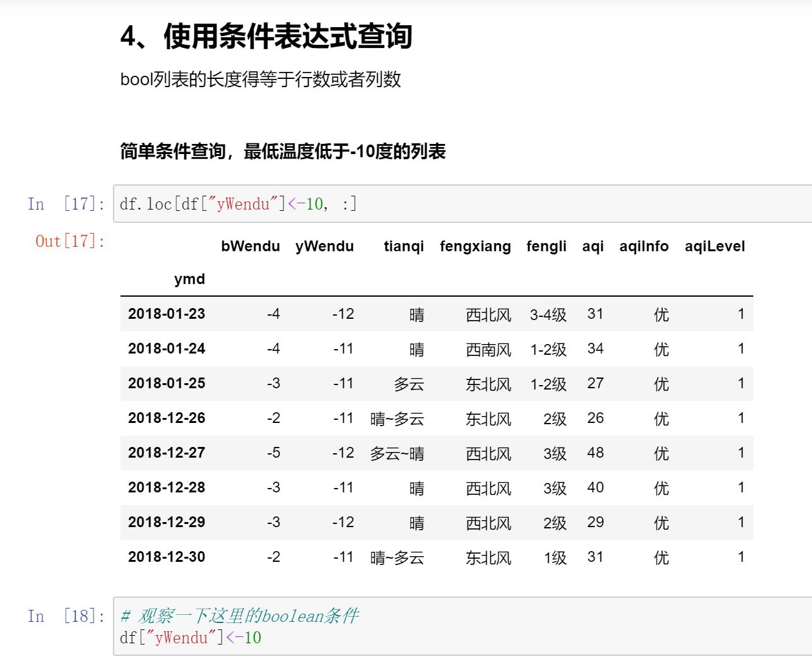Click the aqiInfo value 优 in 2018-12-30 row
This screenshot has width=812, height=666.
pos(661,557)
